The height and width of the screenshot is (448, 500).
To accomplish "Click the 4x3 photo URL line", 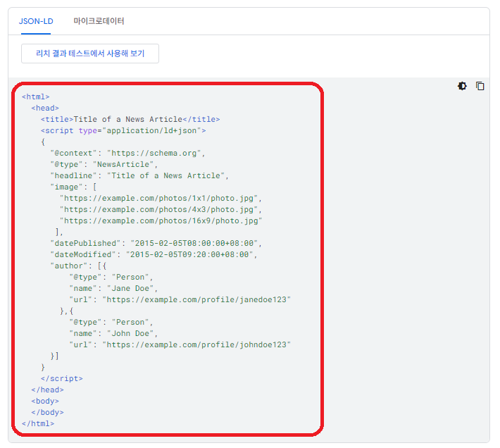I will (161, 209).
